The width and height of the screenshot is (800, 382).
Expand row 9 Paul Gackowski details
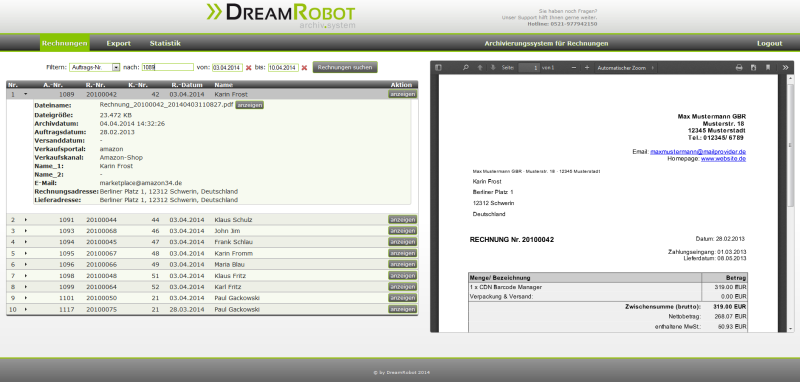click(25, 298)
